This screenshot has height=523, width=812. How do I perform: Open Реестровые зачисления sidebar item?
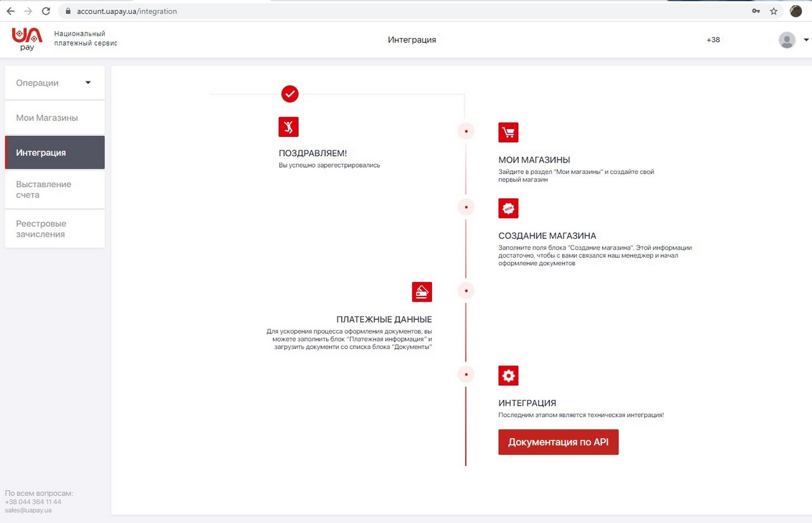[55, 228]
